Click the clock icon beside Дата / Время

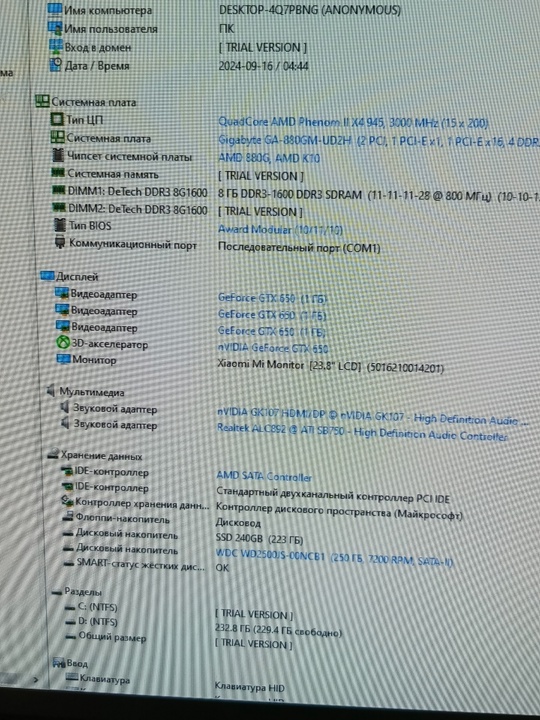tap(56, 65)
